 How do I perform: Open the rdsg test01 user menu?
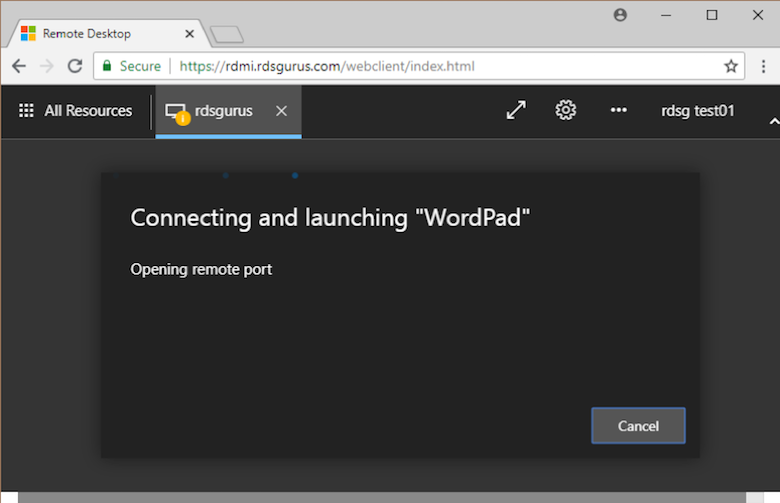tap(698, 111)
